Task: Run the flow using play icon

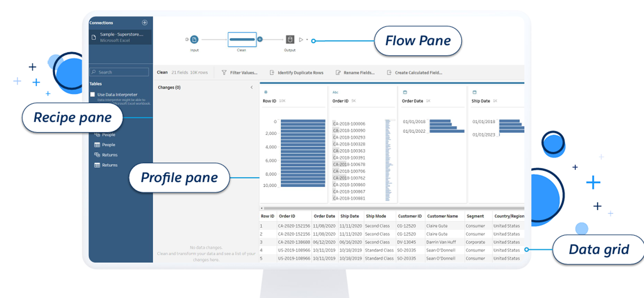Action: coord(301,40)
